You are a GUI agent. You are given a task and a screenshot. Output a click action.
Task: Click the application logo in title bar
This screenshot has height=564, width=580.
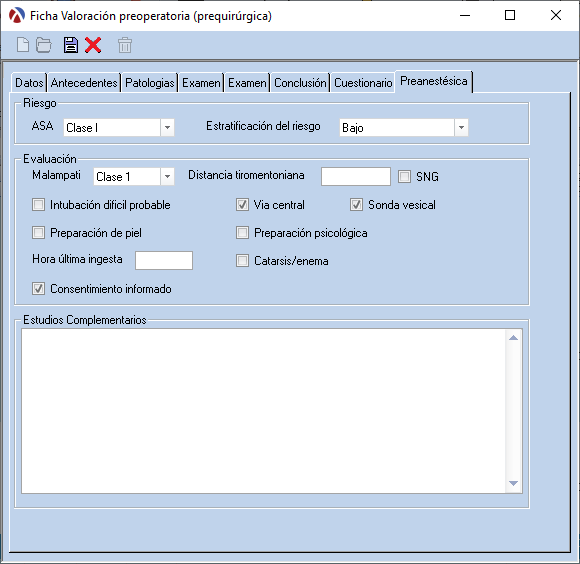pyautogui.click(x=17, y=16)
